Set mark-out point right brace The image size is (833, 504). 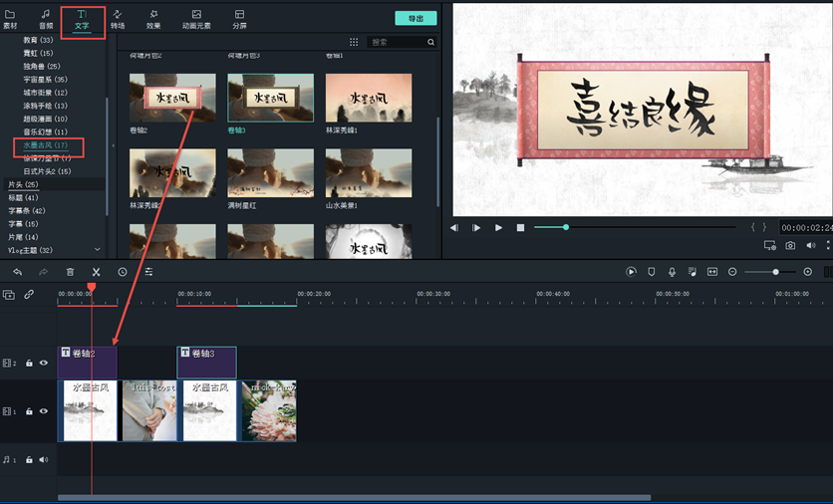(x=764, y=227)
